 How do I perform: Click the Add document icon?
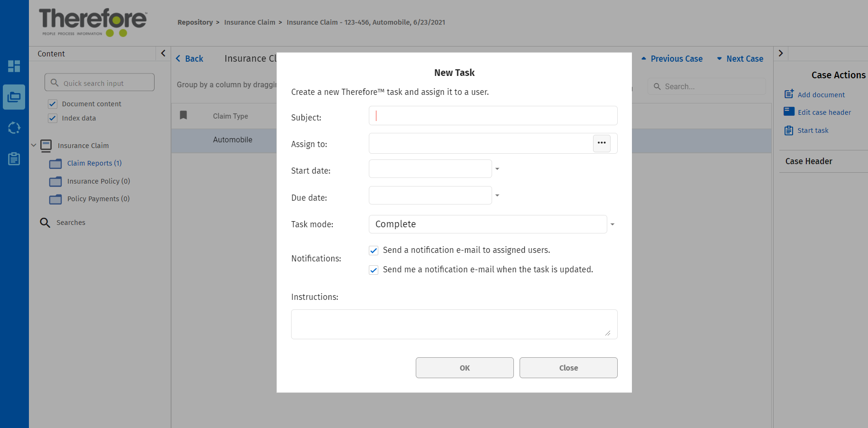(x=789, y=94)
